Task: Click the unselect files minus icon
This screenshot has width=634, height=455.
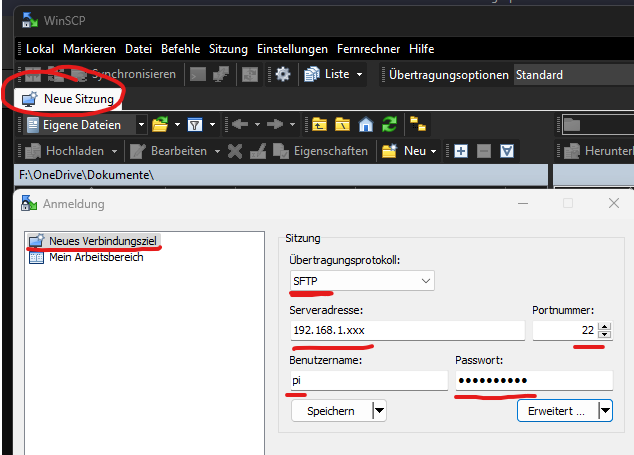Action: pos(484,151)
